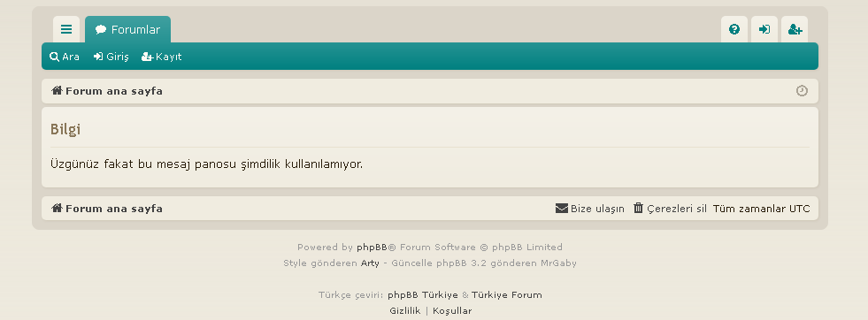The image size is (868, 320).
Task: Open the hamburger quick links menu
Action: coord(66,29)
